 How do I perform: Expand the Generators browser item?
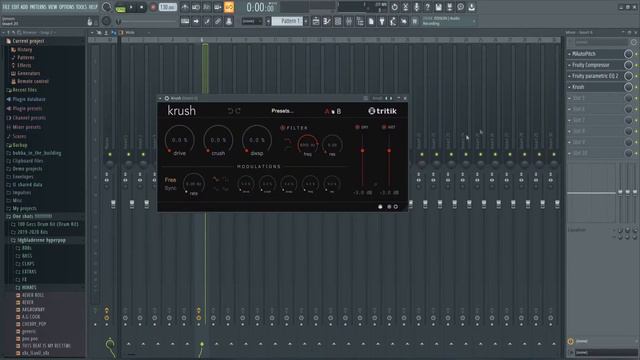(28, 73)
